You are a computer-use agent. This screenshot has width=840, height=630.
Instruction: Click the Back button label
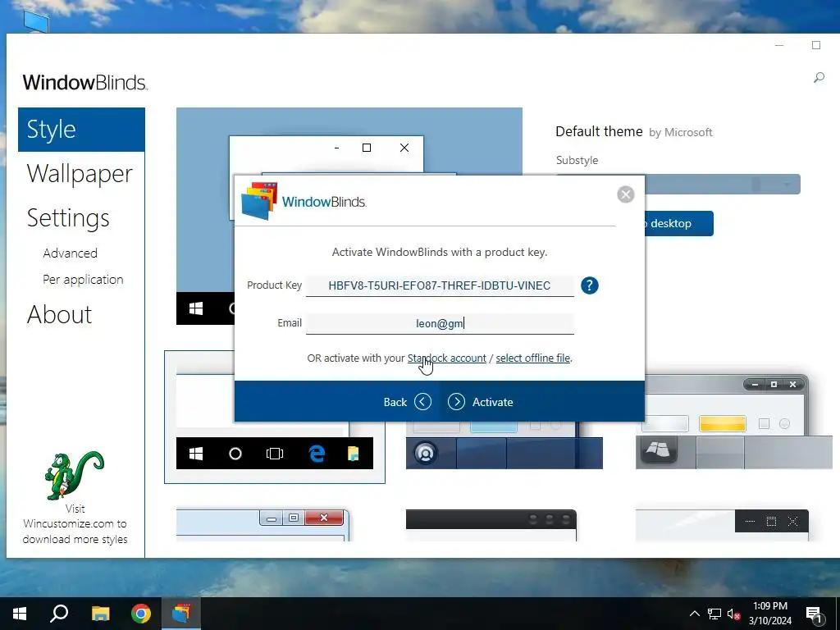coord(395,402)
